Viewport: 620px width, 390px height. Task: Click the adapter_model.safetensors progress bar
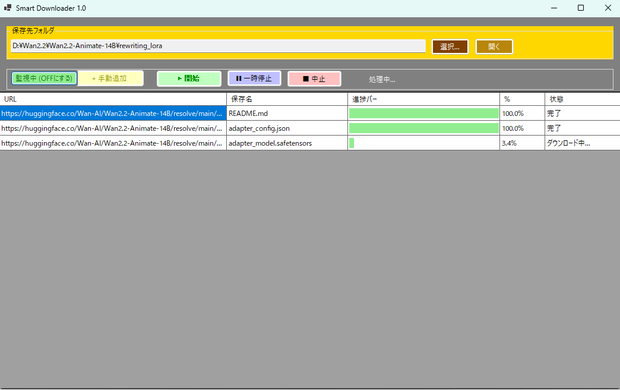tap(423, 143)
